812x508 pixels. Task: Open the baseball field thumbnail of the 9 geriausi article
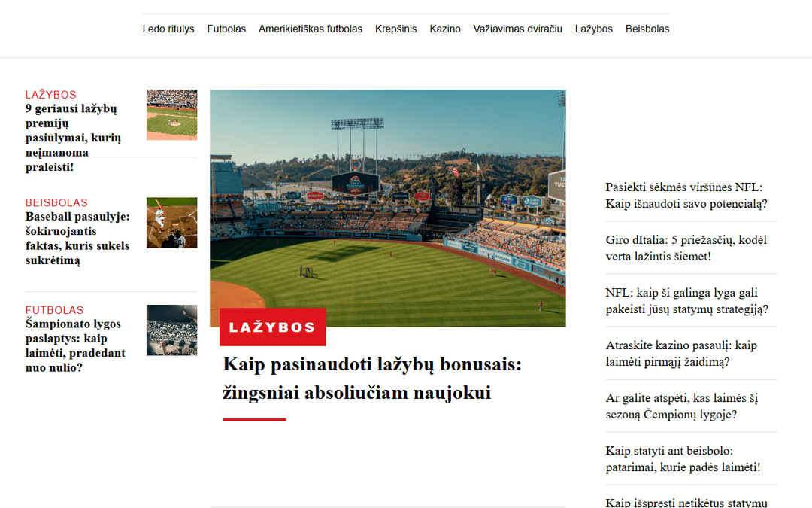(172, 114)
